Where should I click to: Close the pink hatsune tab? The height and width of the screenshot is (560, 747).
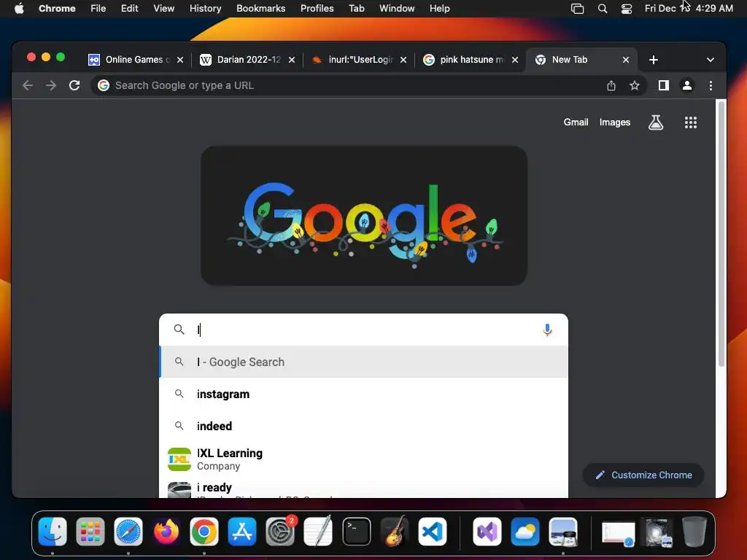(515, 60)
